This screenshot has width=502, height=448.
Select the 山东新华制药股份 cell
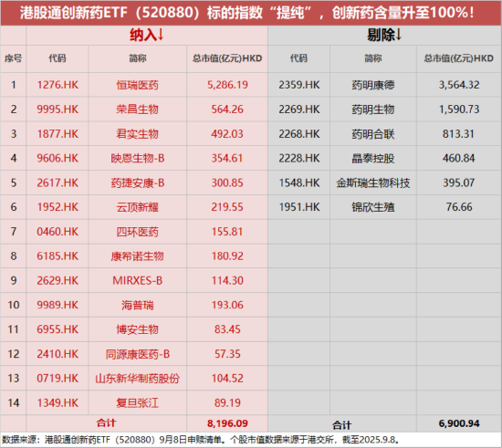tap(137, 379)
